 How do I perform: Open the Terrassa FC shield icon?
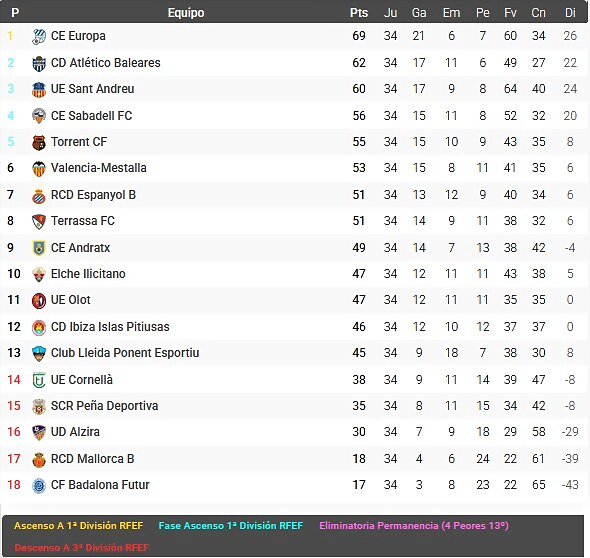(39, 222)
